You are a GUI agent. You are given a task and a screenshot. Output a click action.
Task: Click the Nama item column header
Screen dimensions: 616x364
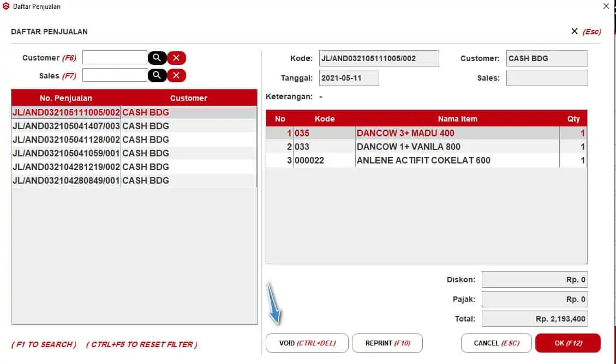457,119
